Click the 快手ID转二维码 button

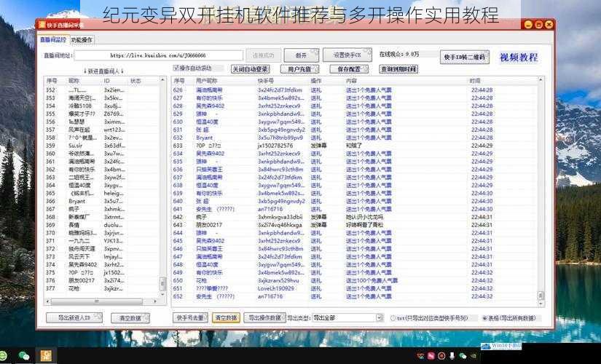(x=465, y=57)
